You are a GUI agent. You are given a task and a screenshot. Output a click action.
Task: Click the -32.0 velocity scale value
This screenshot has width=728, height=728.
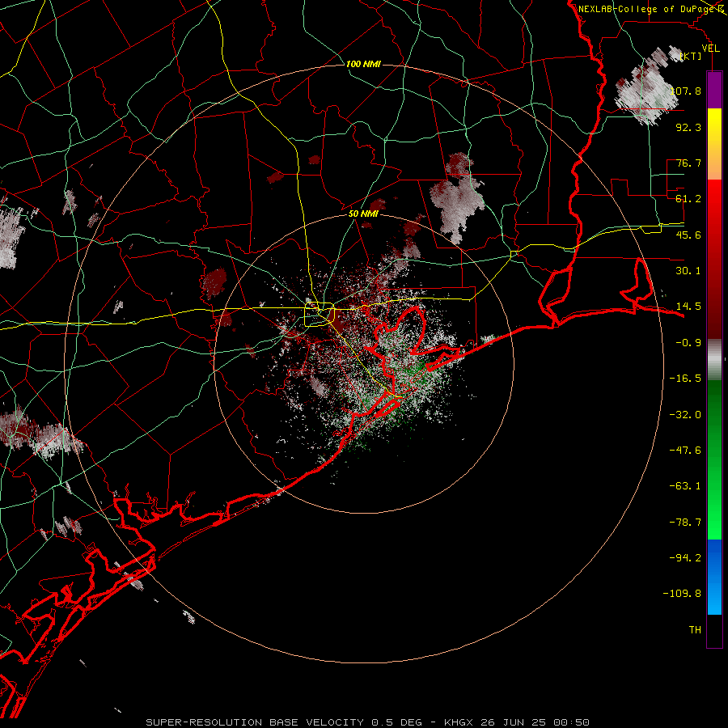click(685, 415)
